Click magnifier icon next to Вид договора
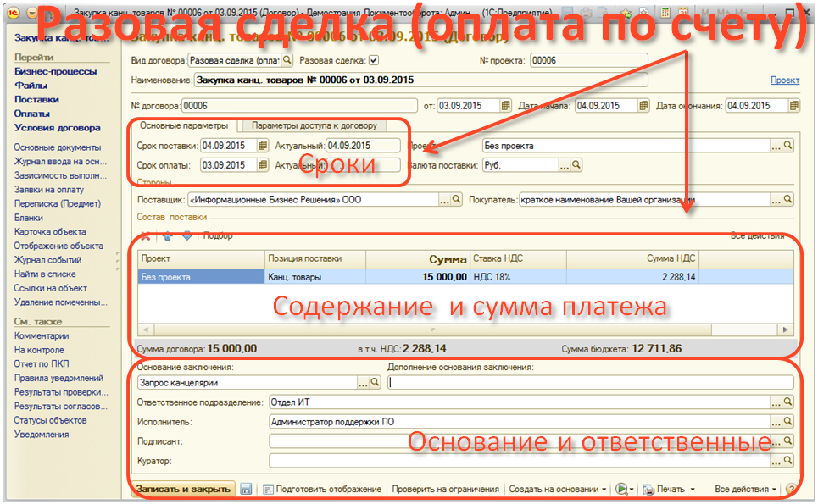The width and height of the screenshot is (818, 504). coord(287,60)
